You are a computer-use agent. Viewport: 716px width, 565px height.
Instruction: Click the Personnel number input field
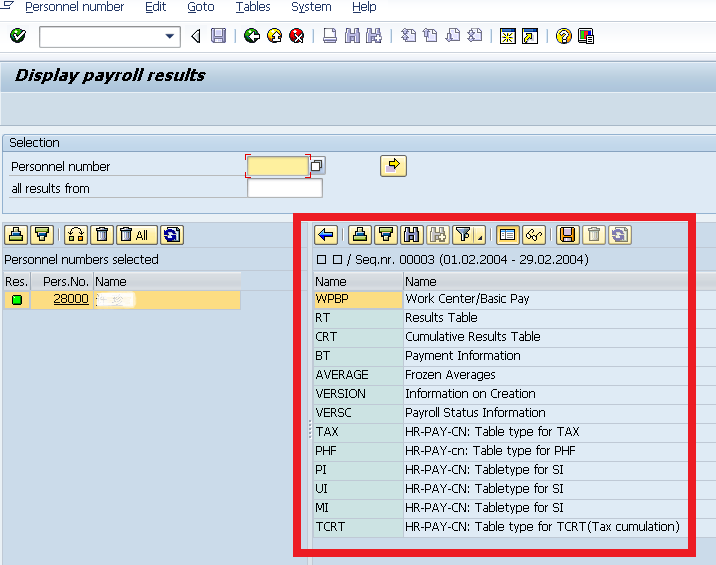278,166
